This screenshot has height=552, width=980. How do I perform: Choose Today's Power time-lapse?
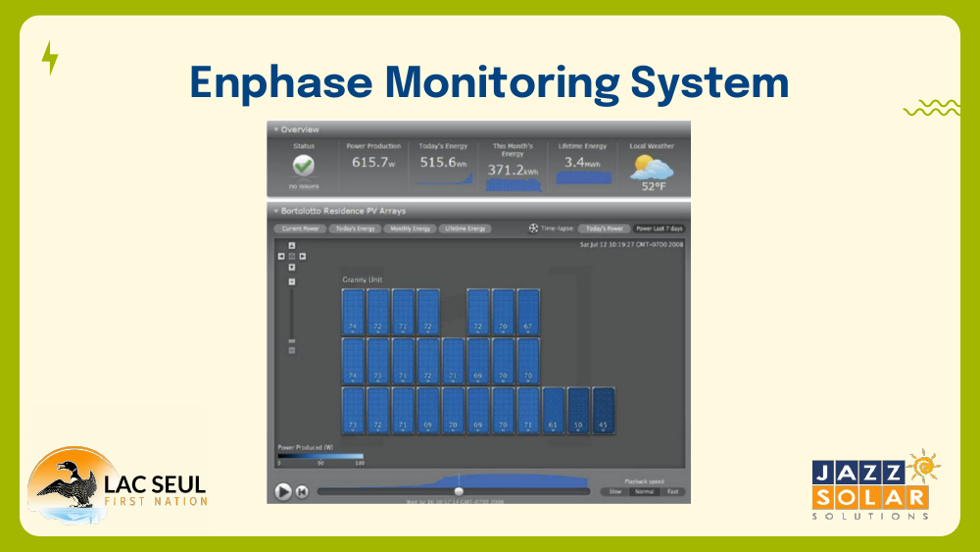coord(604,228)
